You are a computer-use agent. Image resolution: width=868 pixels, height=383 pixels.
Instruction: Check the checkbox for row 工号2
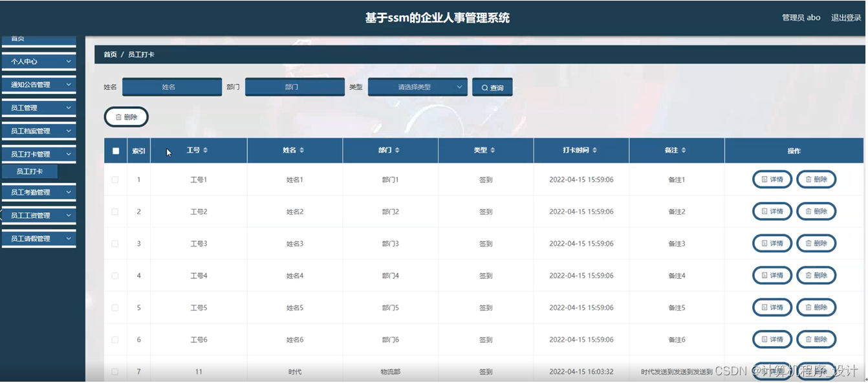[115, 212]
